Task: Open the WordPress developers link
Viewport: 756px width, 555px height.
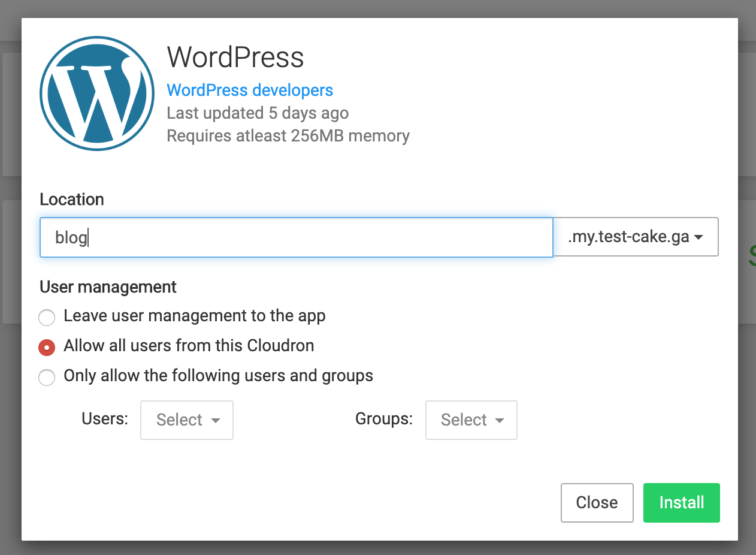Action: click(x=250, y=91)
